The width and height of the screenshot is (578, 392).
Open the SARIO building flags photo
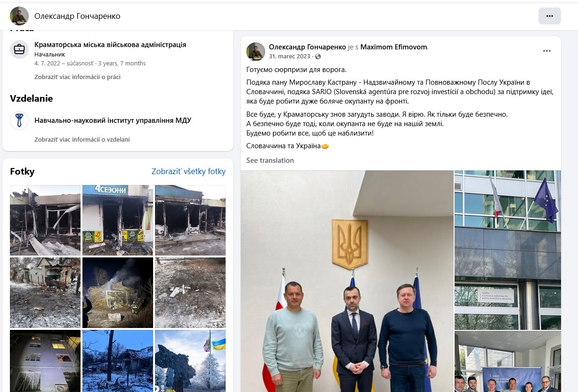508,250
